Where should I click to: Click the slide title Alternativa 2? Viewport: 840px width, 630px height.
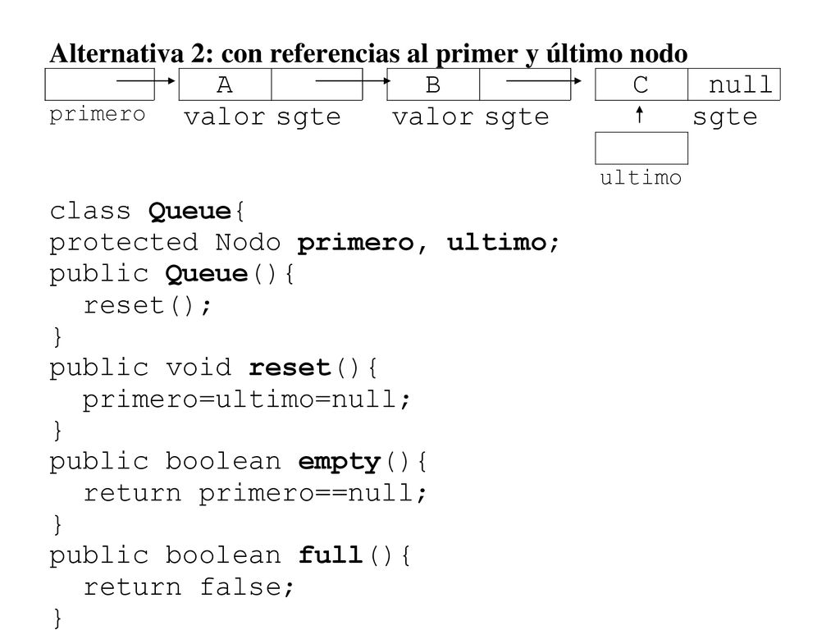pyautogui.click(x=368, y=53)
